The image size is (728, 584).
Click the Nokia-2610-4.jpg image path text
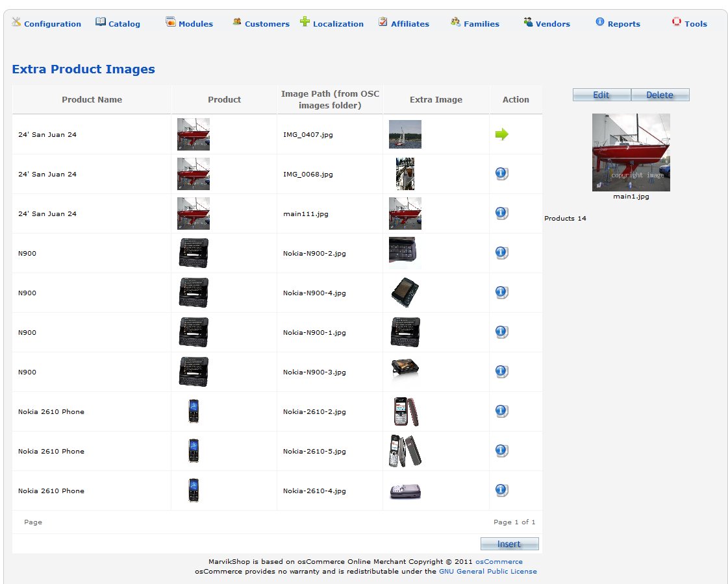tap(314, 491)
